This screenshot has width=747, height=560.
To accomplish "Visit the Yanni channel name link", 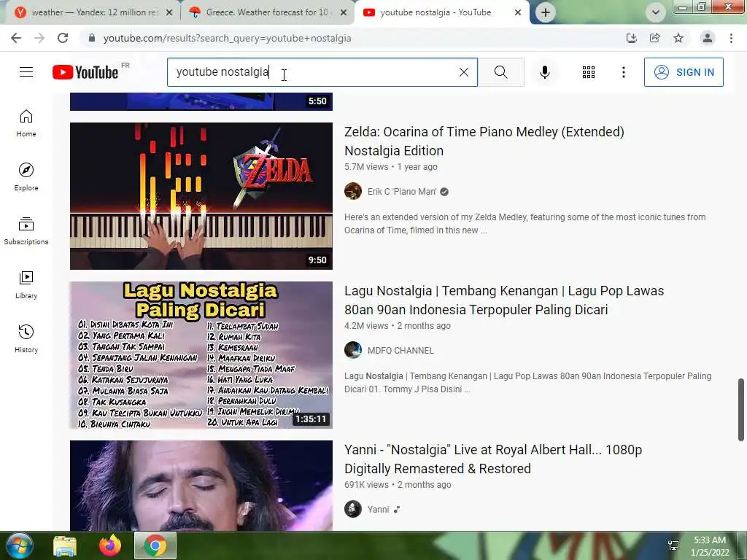I will [379, 510].
